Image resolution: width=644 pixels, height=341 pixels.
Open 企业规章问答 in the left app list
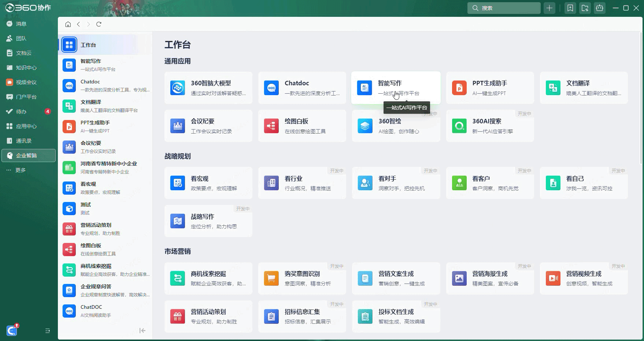click(105, 291)
